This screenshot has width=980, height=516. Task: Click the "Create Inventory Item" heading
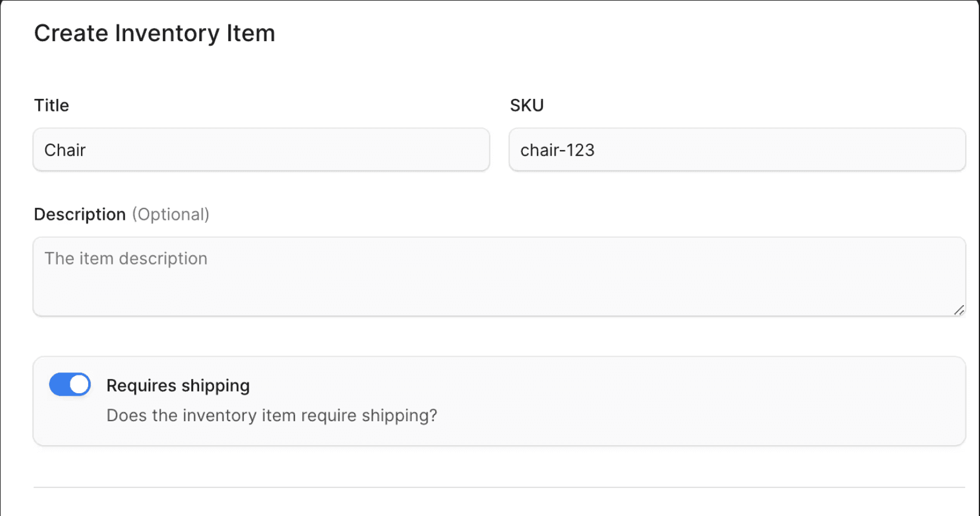[154, 33]
